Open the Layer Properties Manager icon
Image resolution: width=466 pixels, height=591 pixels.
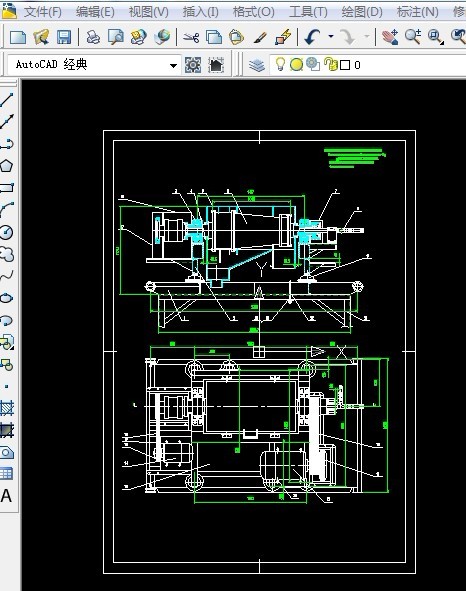click(257, 65)
